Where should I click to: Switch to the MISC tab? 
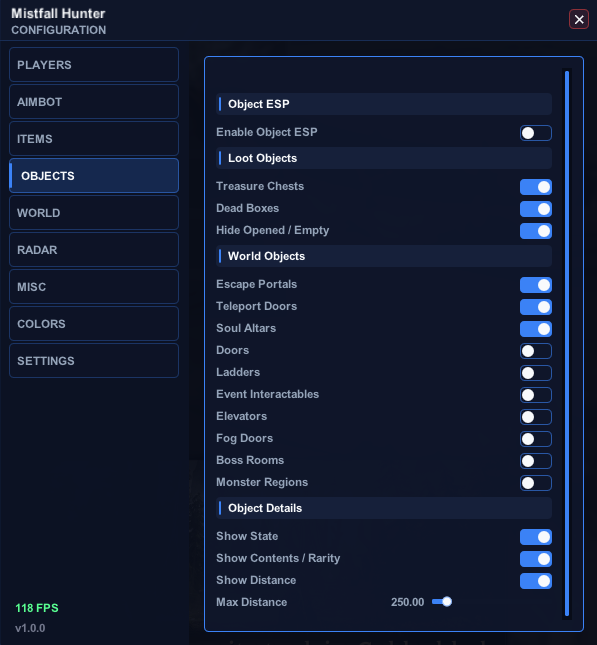point(94,287)
